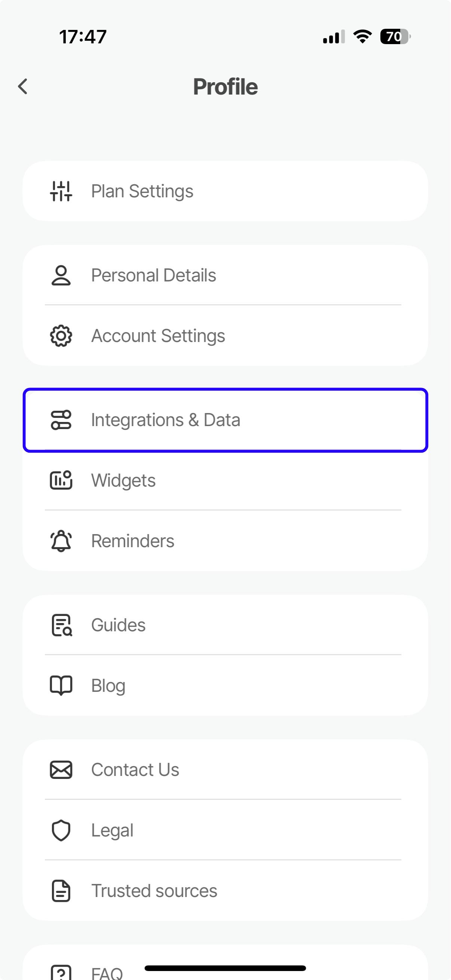Open Reminders settings
Image resolution: width=451 pixels, height=980 pixels.
[x=224, y=540]
